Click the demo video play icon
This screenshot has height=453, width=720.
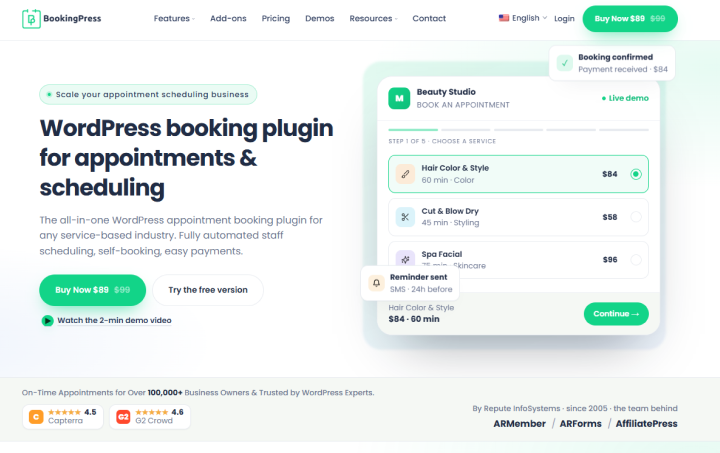[47, 320]
